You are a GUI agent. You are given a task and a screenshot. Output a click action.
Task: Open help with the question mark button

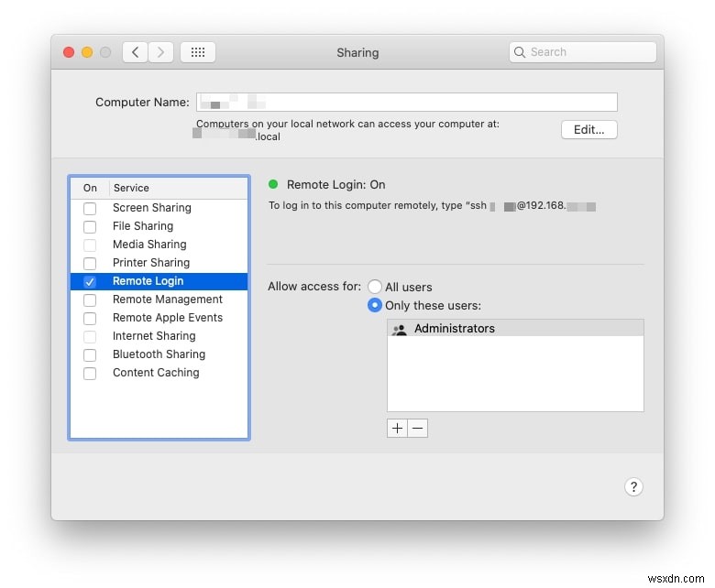pyautogui.click(x=633, y=487)
